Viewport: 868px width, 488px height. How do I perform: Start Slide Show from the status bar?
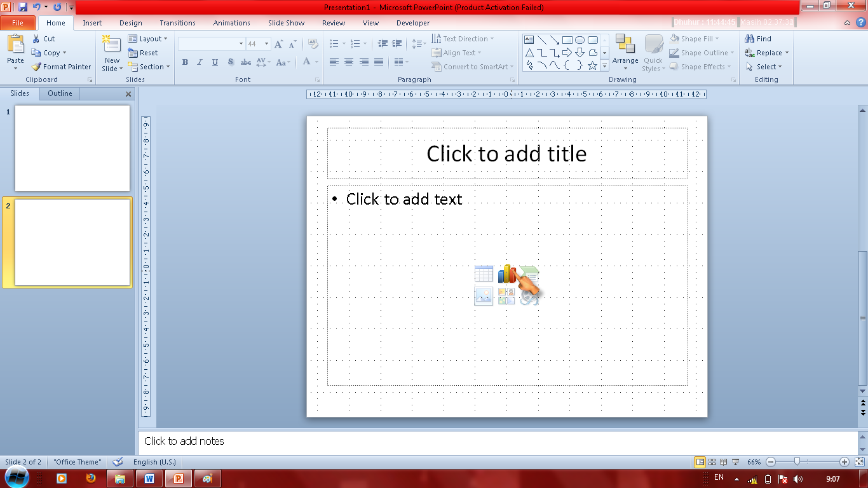click(735, 462)
